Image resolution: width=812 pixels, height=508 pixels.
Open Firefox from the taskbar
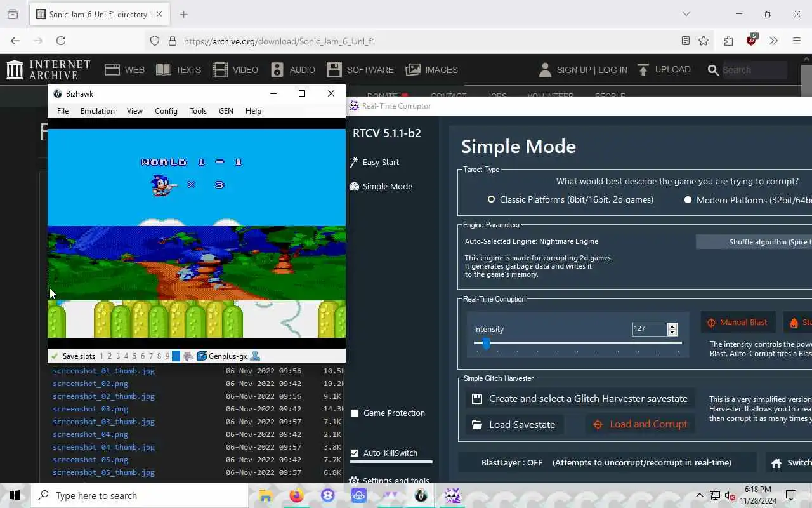click(x=296, y=495)
